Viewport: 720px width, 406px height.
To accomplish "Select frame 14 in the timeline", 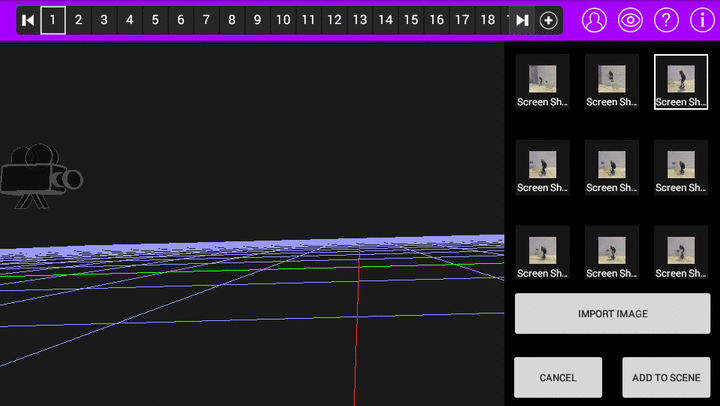I will 385,20.
